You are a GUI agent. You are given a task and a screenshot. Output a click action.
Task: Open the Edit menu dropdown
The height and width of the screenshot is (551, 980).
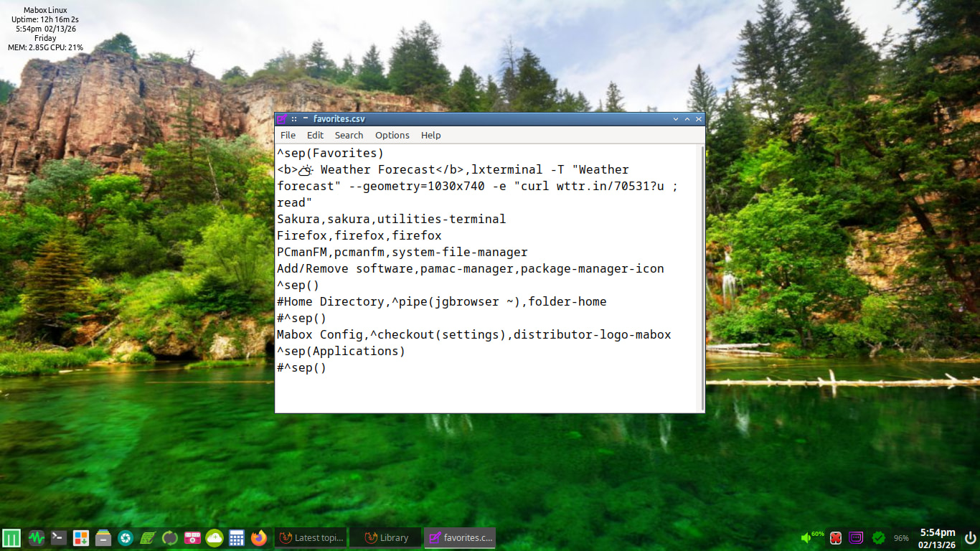315,135
